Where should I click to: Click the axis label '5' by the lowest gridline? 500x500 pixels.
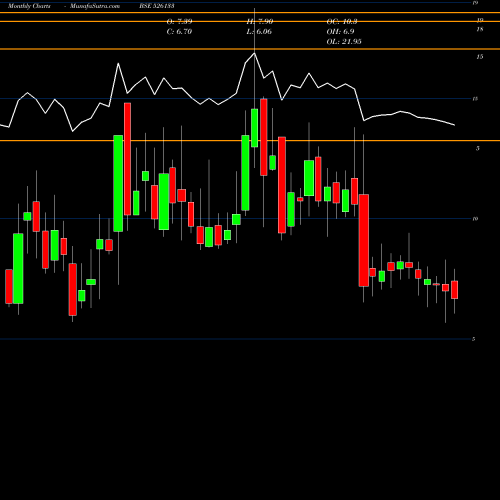coord(474,339)
